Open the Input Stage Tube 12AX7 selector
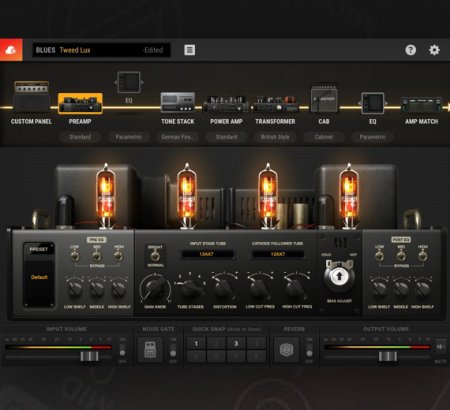 [x=207, y=254]
